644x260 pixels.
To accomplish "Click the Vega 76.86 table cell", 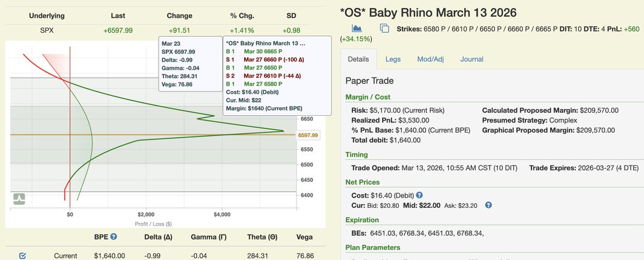I will [305, 256].
